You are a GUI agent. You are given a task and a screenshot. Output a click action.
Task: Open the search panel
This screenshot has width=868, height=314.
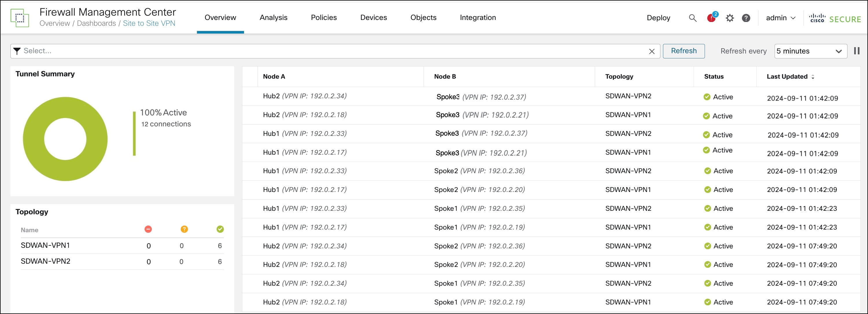692,18
